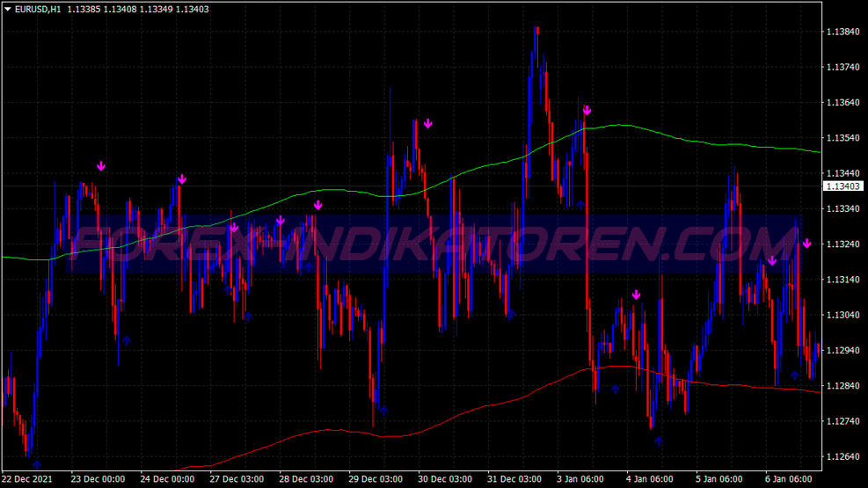Click the chart menu triangle beside EURUSD,H1
Screen dimensions: 868x488
pos(8,9)
